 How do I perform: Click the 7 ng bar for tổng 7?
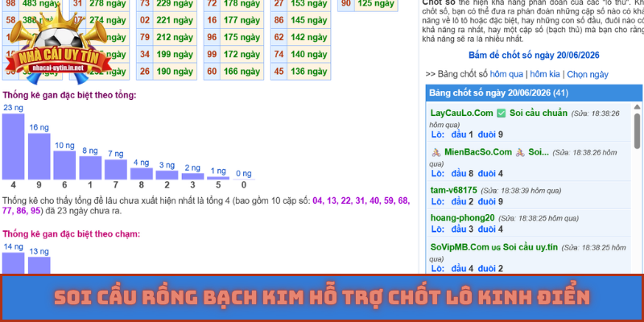coord(115,169)
